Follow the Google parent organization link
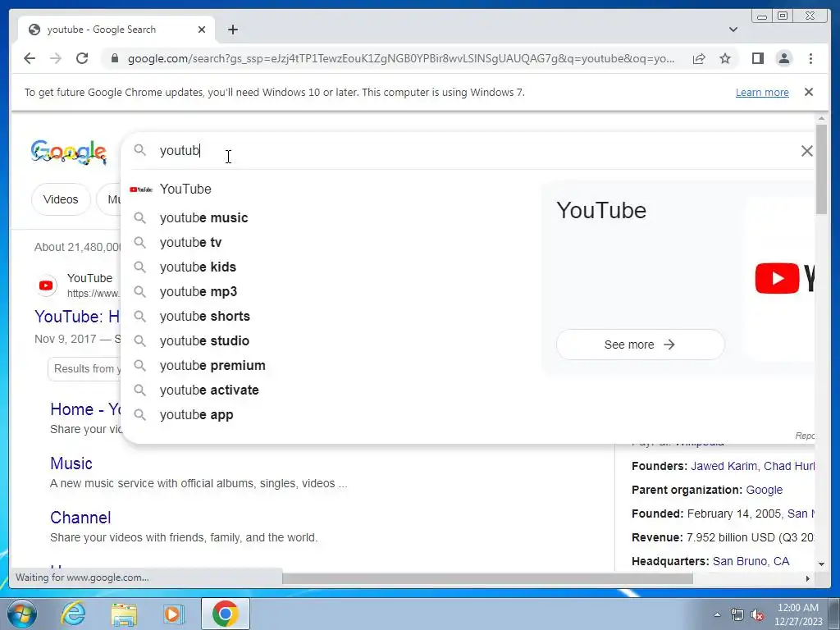The height and width of the screenshot is (630, 840). coord(764,490)
